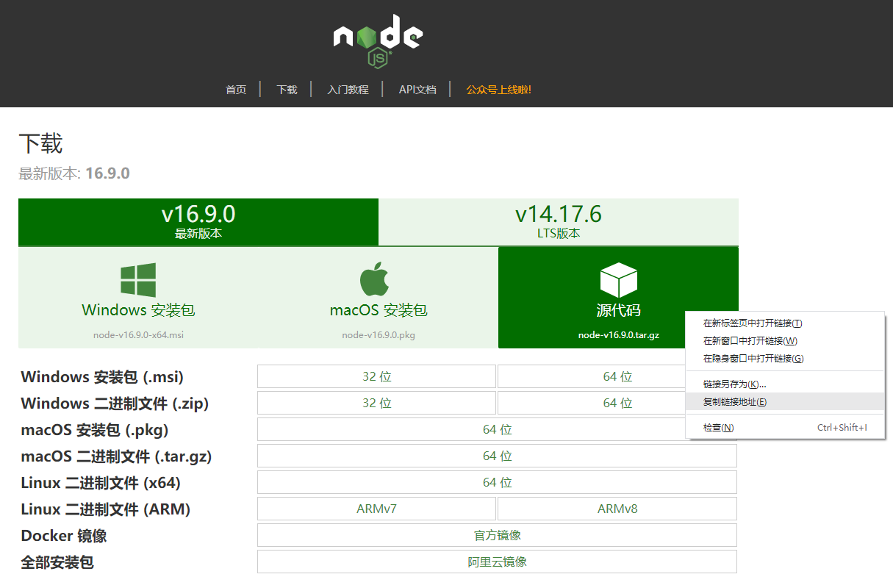Select 复制链接地址 in the context menu
The height and width of the screenshot is (588, 893).
click(x=785, y=402)
